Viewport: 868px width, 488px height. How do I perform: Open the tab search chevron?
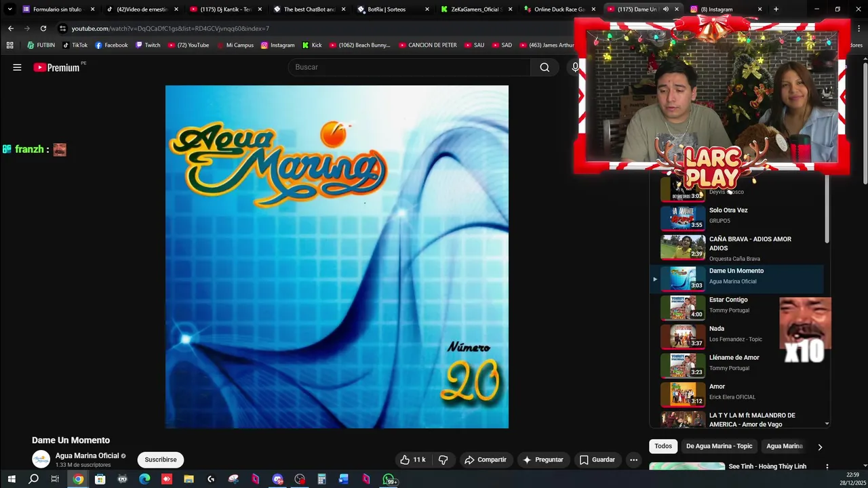pos(9,9)
